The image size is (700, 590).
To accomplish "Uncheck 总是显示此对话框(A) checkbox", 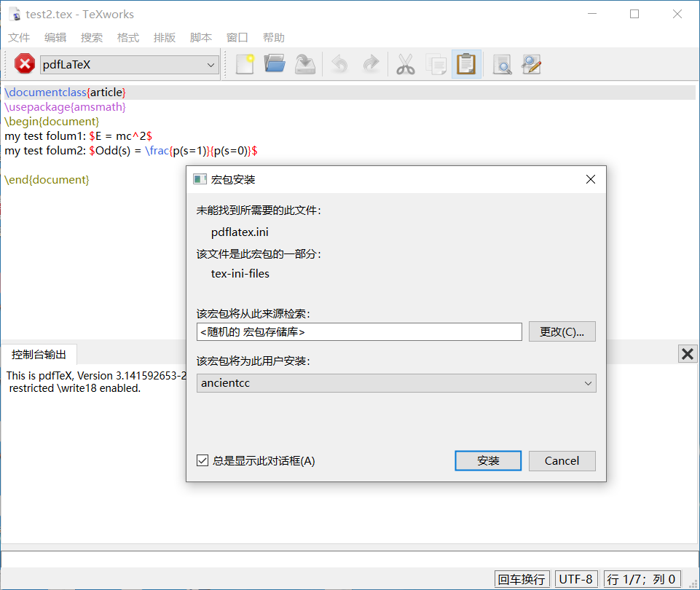I will (202, 460).
